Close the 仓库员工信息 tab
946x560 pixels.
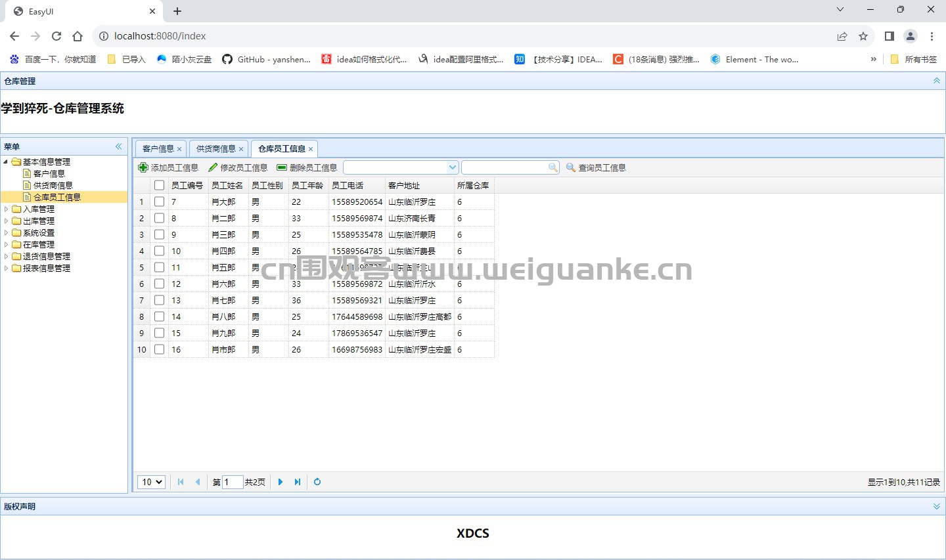coord(311,149)
